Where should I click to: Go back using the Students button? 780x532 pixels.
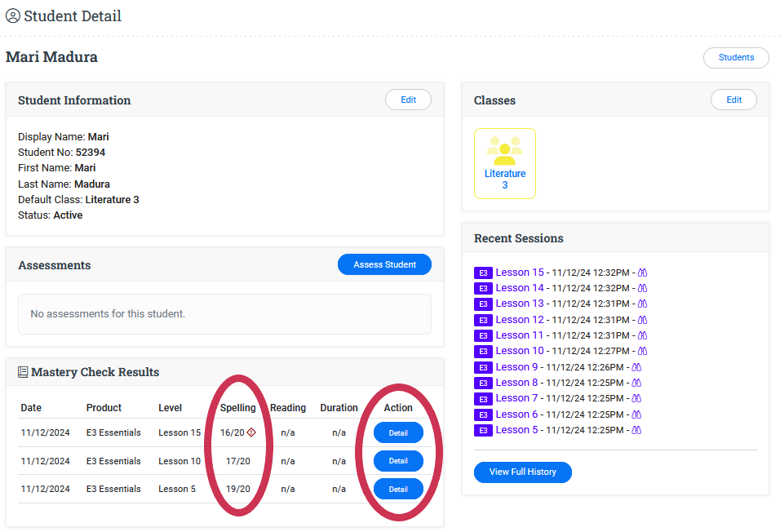click(735, 58)
